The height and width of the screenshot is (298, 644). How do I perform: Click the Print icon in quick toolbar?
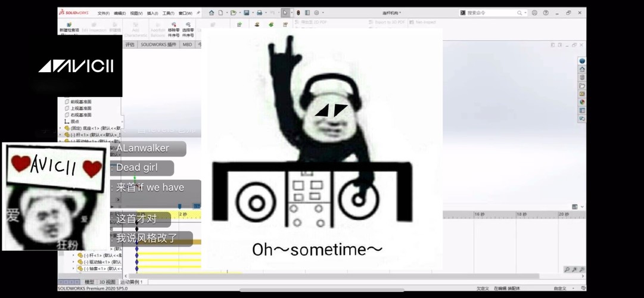pos(260,13)
